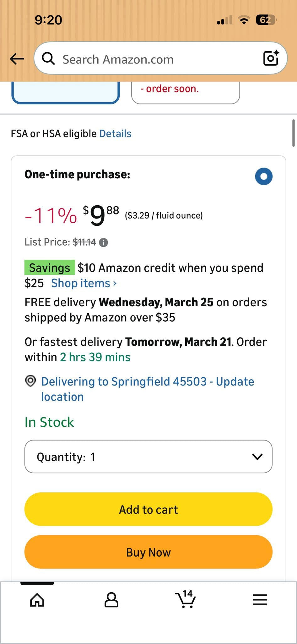Tap the back arrow icon
This screenshot has height=644, width=297.
[x=17, y=58]
